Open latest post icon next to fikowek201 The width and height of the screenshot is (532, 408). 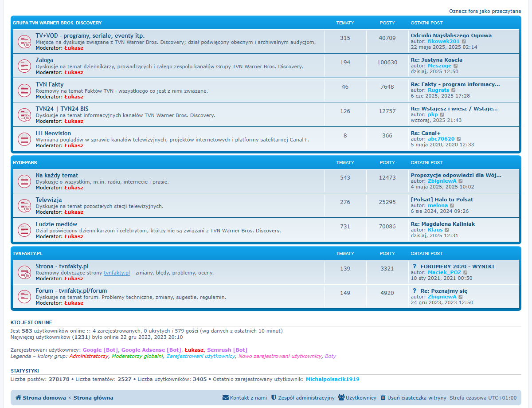click(464, 41)
